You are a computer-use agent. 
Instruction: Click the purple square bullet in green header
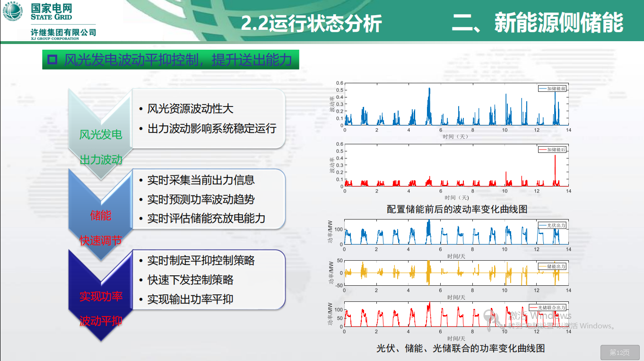tap(53, 60)
